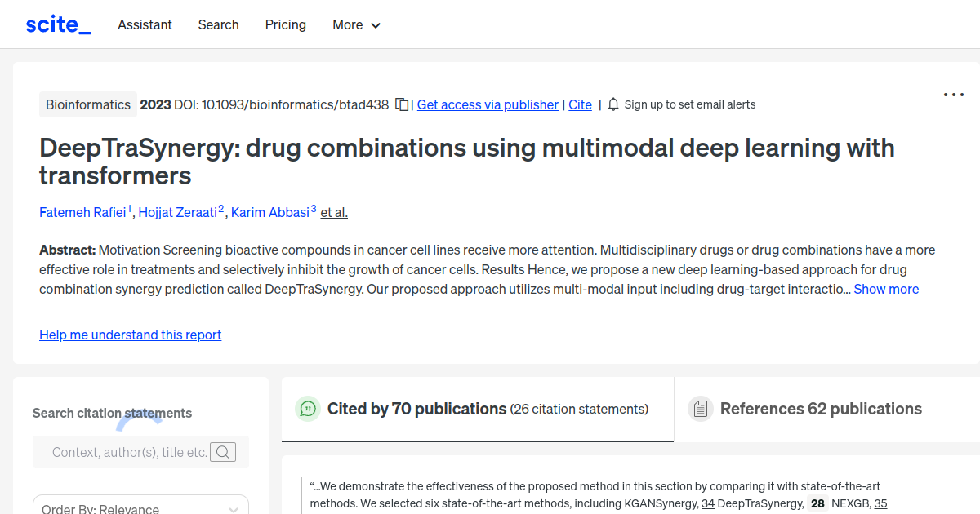Click the Bioinformatics journal badge

88,104
